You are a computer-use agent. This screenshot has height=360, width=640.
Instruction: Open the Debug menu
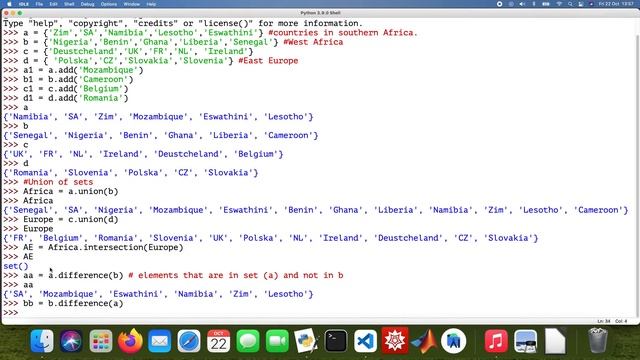pyautogui.click(x=87, y=4)
